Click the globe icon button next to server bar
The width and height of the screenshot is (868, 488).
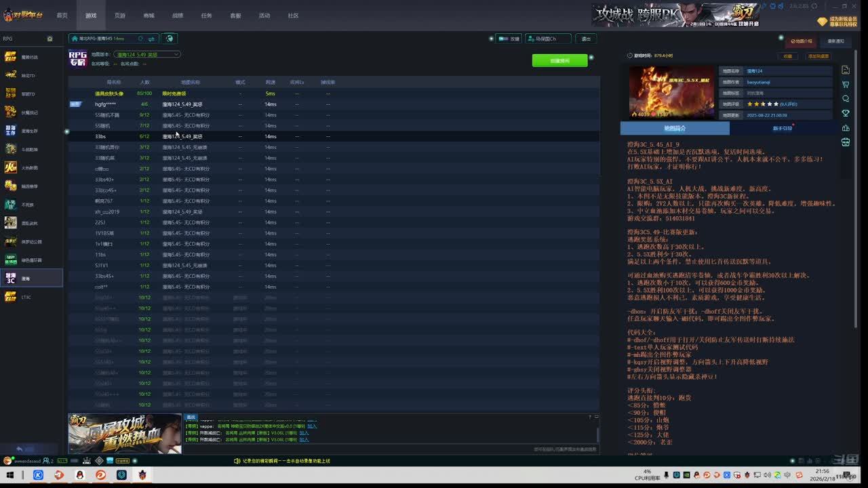(170, 39)
